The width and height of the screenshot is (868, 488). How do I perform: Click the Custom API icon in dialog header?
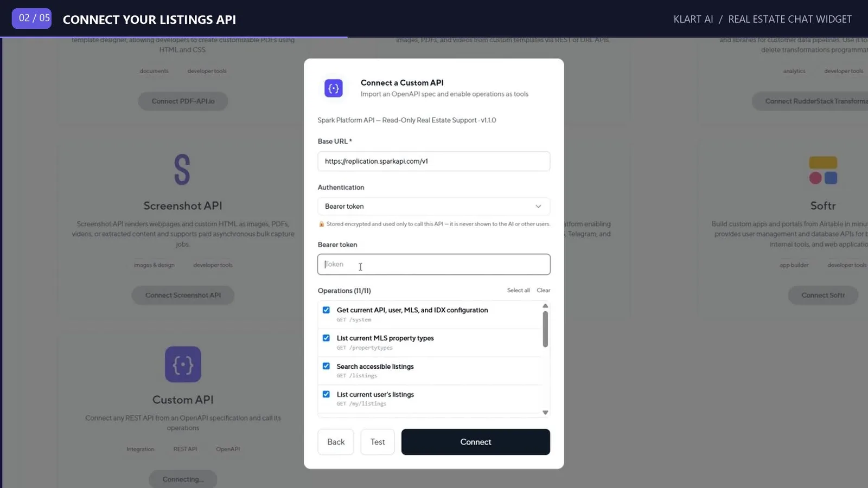(334, 88)
